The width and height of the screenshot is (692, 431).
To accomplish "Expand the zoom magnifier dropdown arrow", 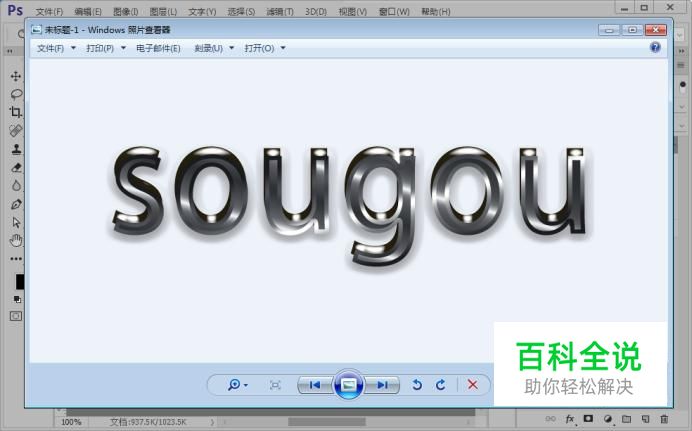I will [x=246, y=385].
